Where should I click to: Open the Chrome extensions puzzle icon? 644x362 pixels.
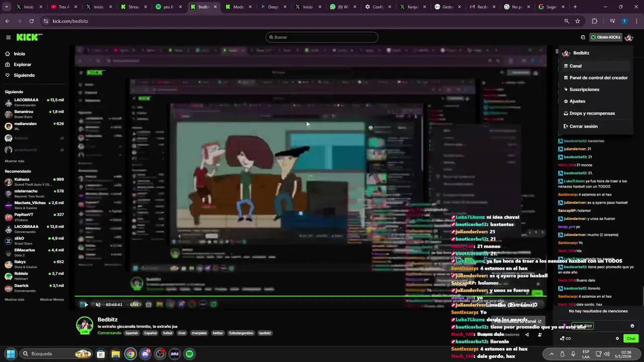pos(595,21)
